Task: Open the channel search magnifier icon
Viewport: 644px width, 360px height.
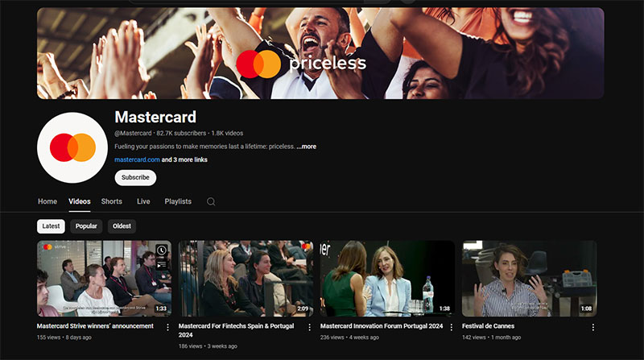Action: (211, 201)
